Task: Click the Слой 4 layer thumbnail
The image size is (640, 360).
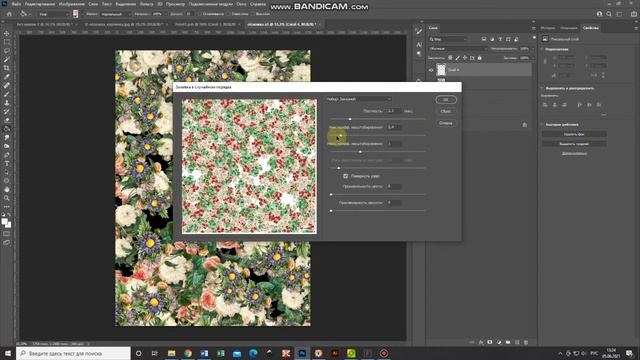Action: coord(441,70)
